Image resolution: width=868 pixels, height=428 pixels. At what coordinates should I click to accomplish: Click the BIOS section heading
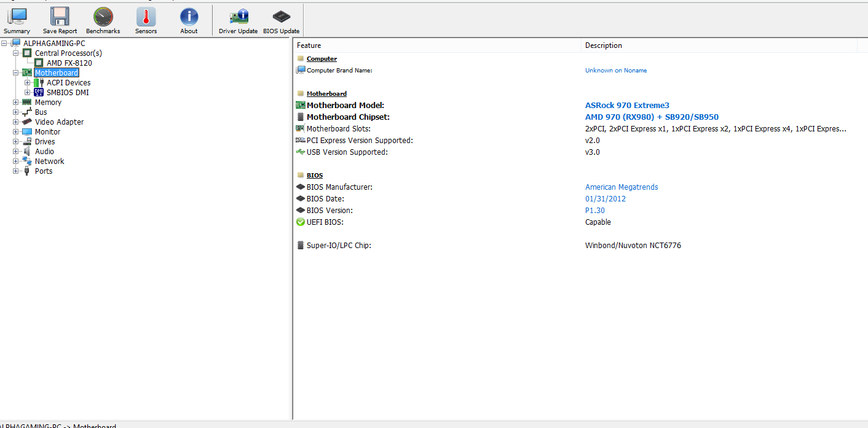pos(315,175)
